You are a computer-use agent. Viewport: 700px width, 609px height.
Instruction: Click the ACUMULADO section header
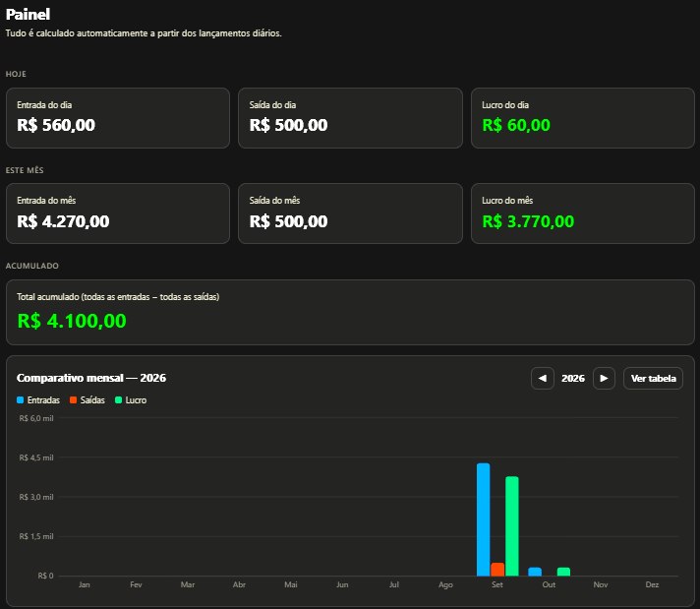pos(32,266)
